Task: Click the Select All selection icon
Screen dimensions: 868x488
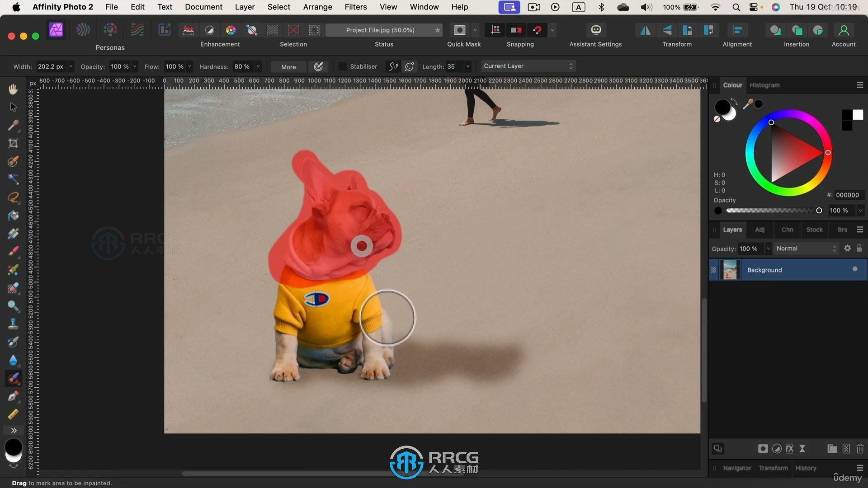Action: point(272,30)
